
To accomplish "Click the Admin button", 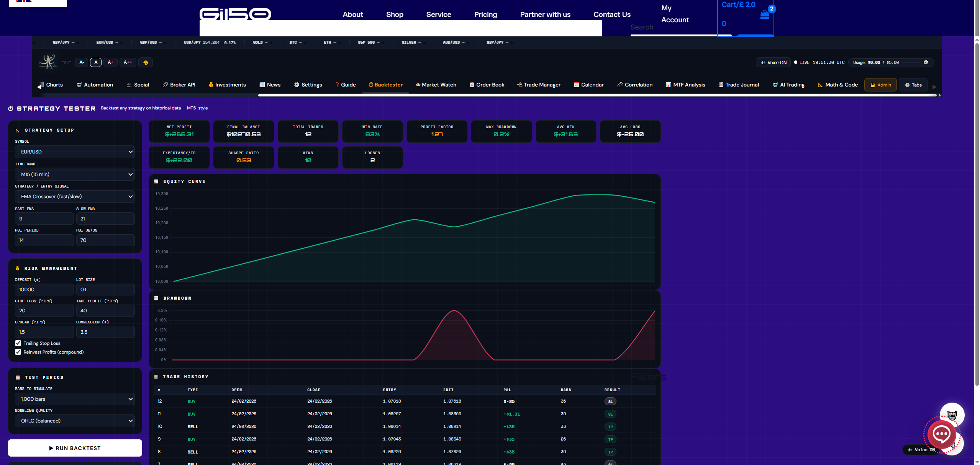I will [x=880, y=85].
